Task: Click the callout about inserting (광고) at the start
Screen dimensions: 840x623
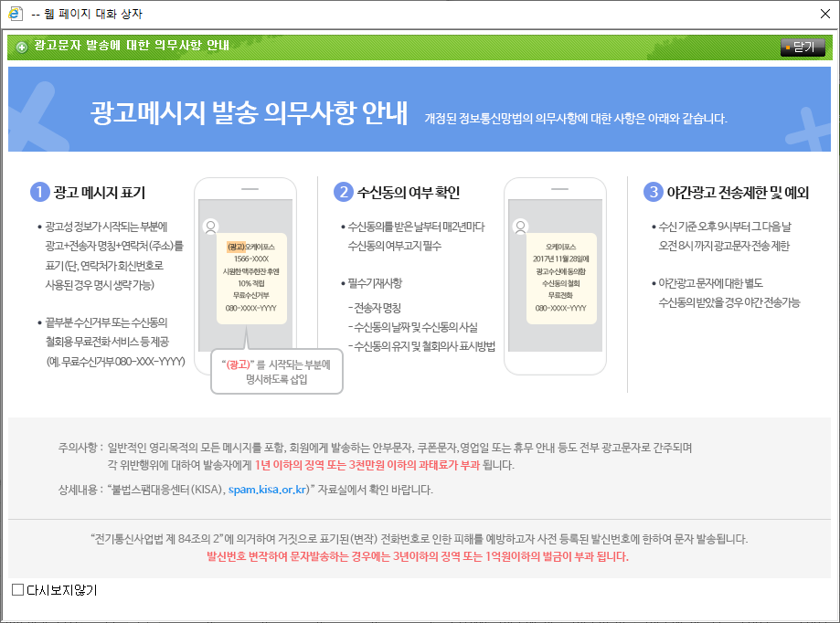Action: (x=276, y=372)
